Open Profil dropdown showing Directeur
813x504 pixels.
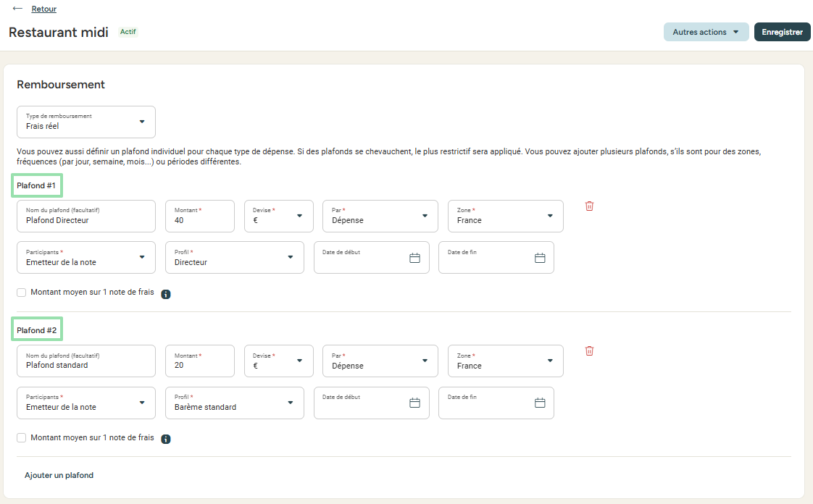click(235, 258)
